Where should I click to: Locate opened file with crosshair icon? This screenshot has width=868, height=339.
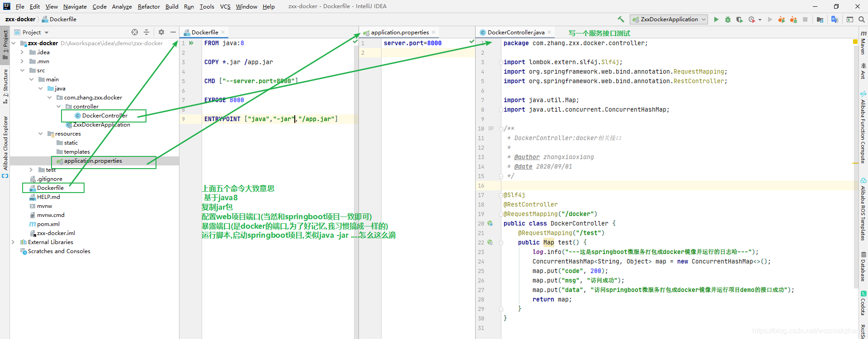click(x=135, y=32)
